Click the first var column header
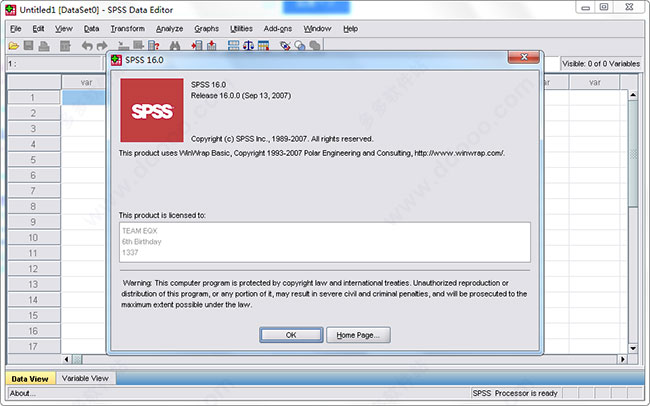 coord(84,82)
